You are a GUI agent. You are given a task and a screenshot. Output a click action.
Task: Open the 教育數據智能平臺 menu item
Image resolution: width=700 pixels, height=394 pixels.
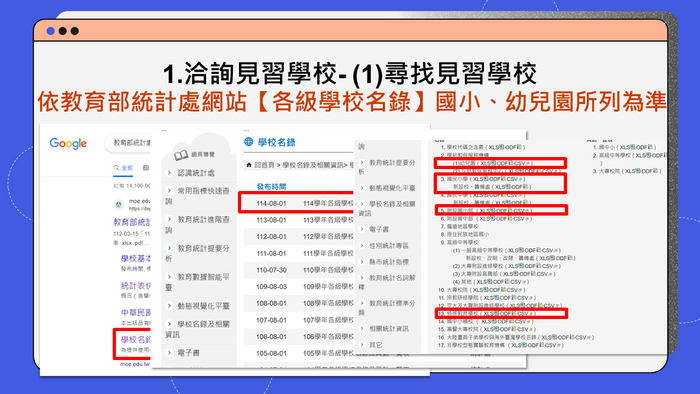tap(198, 282)
